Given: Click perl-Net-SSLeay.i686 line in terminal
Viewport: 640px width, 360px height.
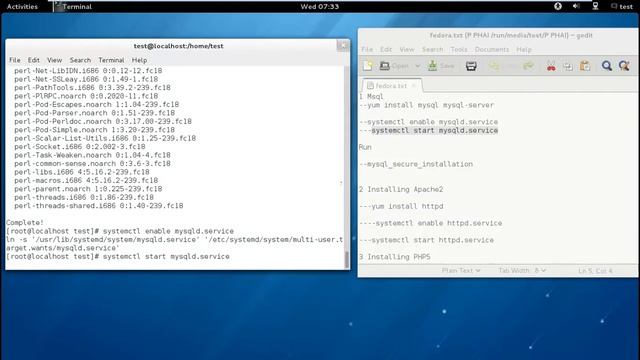Looking at the screenshot, I should point(86,79).
